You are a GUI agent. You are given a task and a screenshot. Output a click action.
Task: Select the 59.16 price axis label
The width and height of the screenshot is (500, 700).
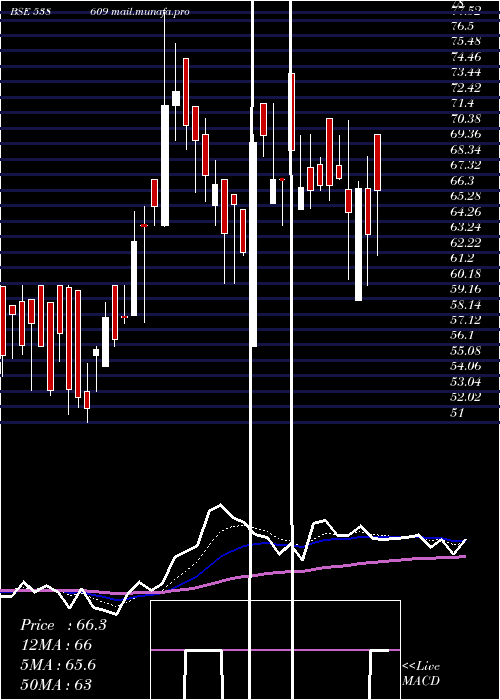(x=466, y=289)
